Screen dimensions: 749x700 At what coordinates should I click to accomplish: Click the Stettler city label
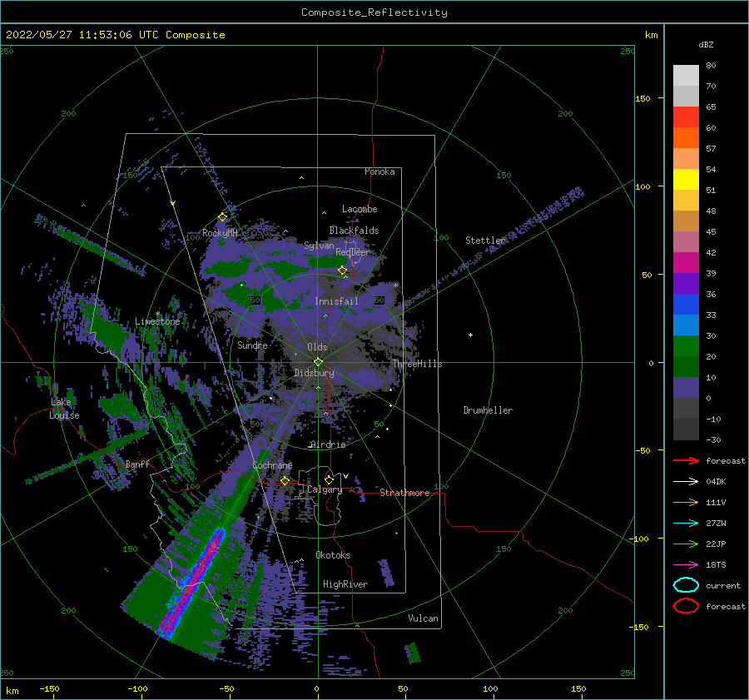tap(485, 241)
